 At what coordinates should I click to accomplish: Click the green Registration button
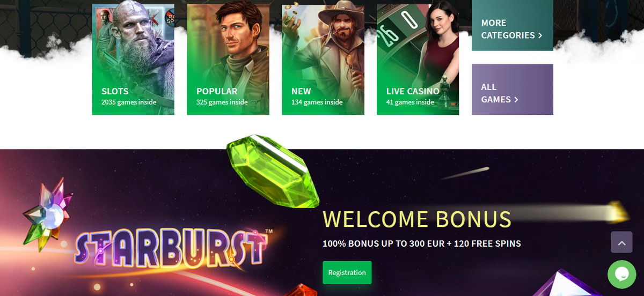click(347, 272)
